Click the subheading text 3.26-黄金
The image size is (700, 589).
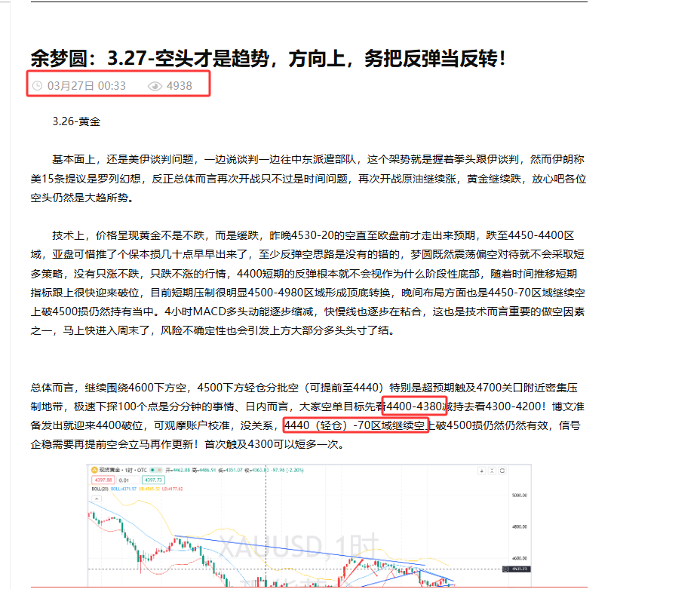point(76,121)
